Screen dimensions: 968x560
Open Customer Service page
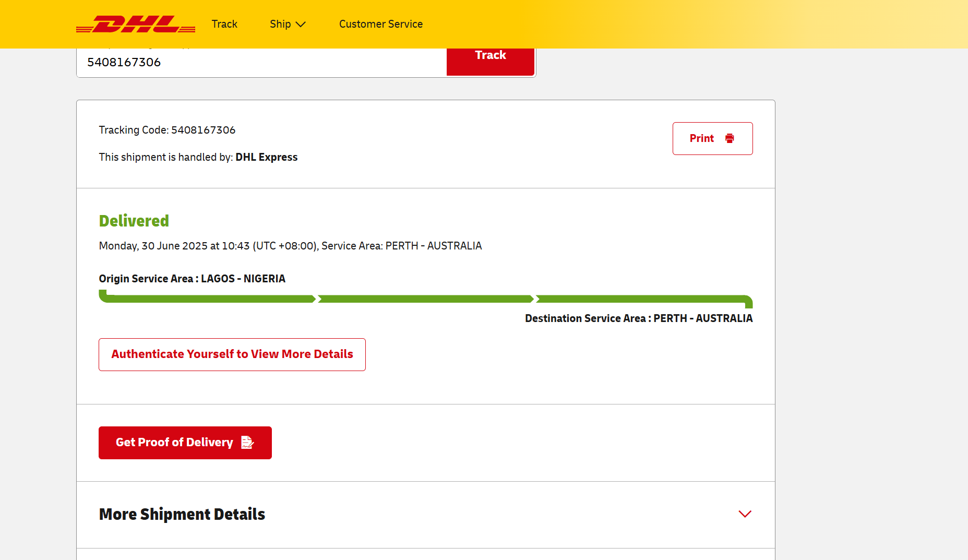[x=381, y=24]
